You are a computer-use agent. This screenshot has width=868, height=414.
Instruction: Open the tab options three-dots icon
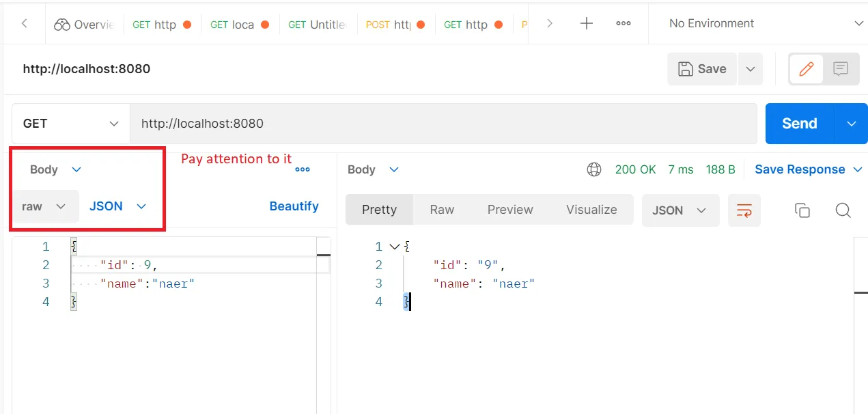point(624,23)
